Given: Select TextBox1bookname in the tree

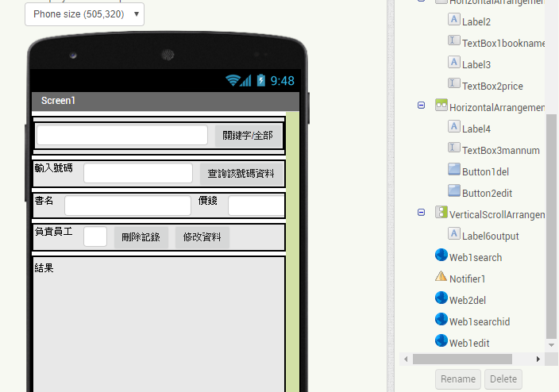Looking at the screenshot, I should click(503, 44).
